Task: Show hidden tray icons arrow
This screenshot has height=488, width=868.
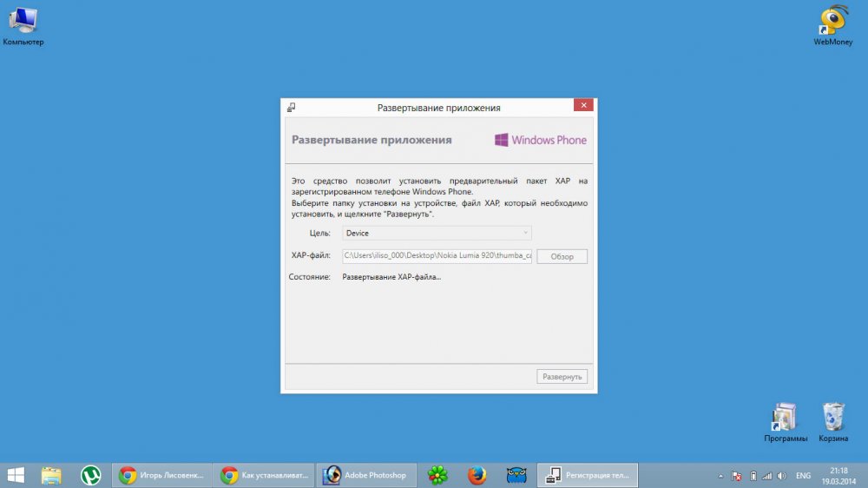Action: tap(720, 476)
